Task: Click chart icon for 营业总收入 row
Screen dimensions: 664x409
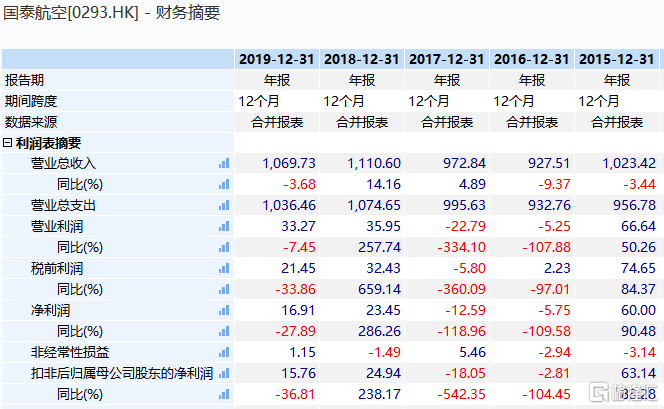Action: tap(224, 163)
